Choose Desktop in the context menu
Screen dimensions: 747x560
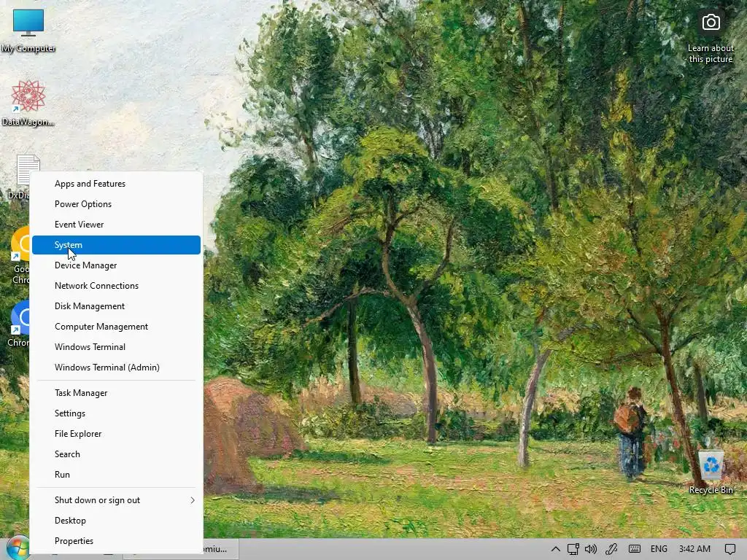[x=116, y=521]
